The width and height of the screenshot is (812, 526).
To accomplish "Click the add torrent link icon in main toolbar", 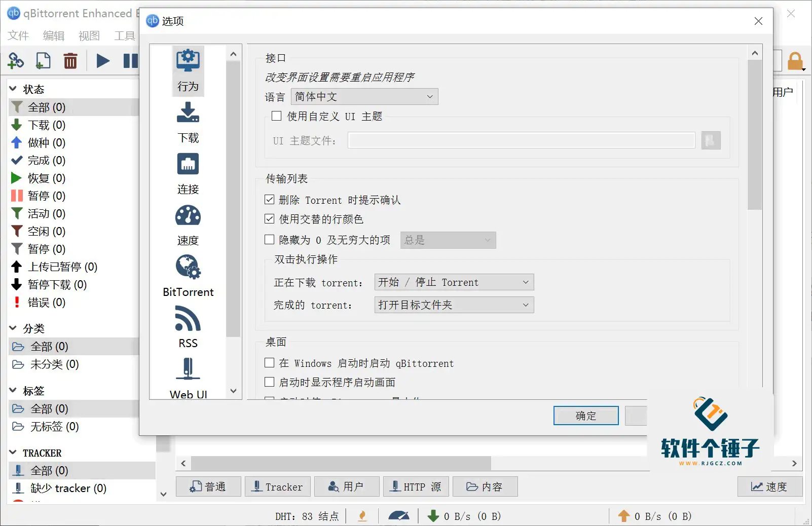I will click(16, 61).
